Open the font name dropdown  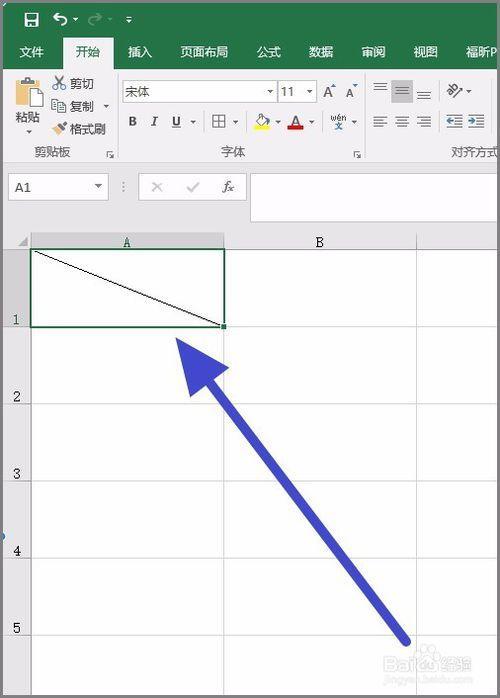[270, 92]
